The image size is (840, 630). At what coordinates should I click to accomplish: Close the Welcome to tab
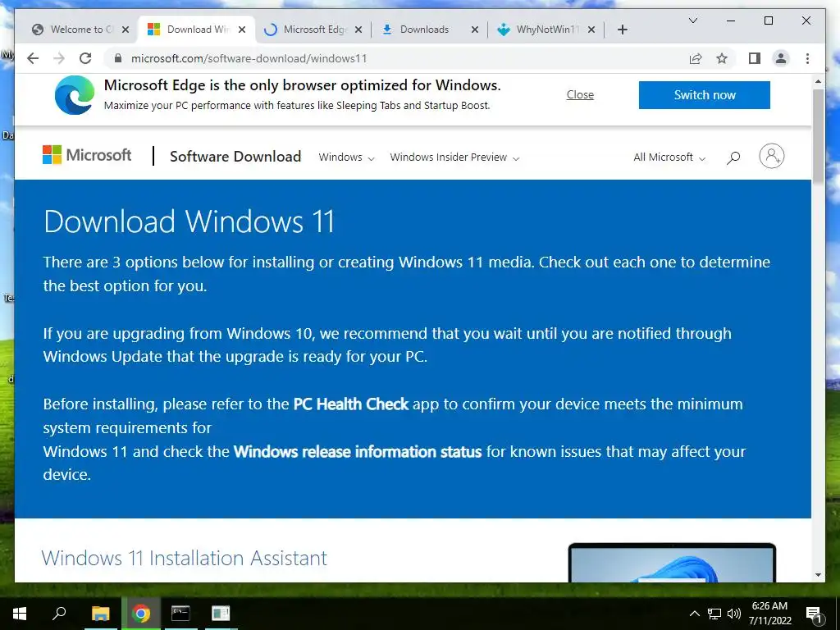(126, 30)
